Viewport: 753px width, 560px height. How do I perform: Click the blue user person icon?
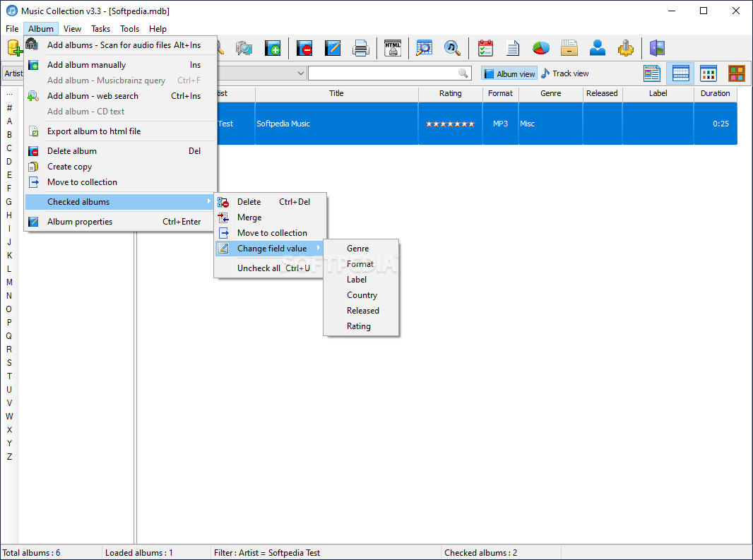pos(598,48)
